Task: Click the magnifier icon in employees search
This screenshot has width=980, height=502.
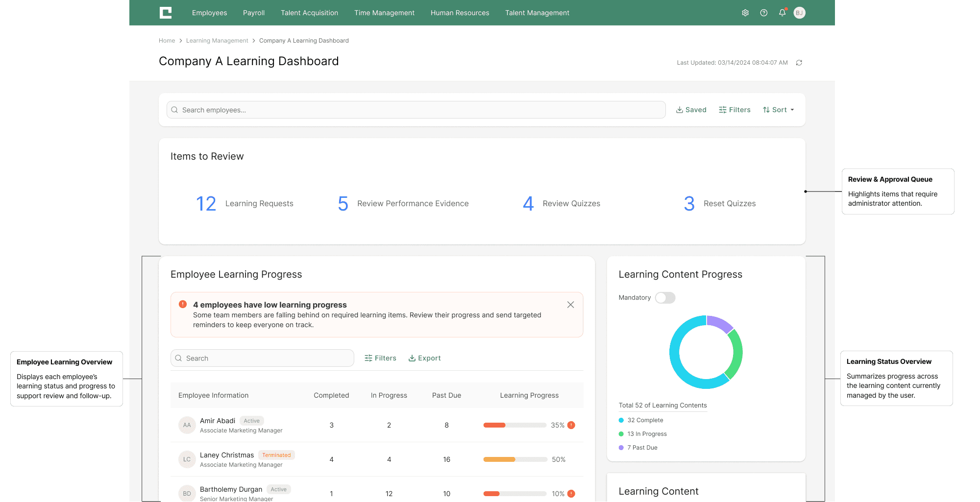Action: tap(174, 110)
